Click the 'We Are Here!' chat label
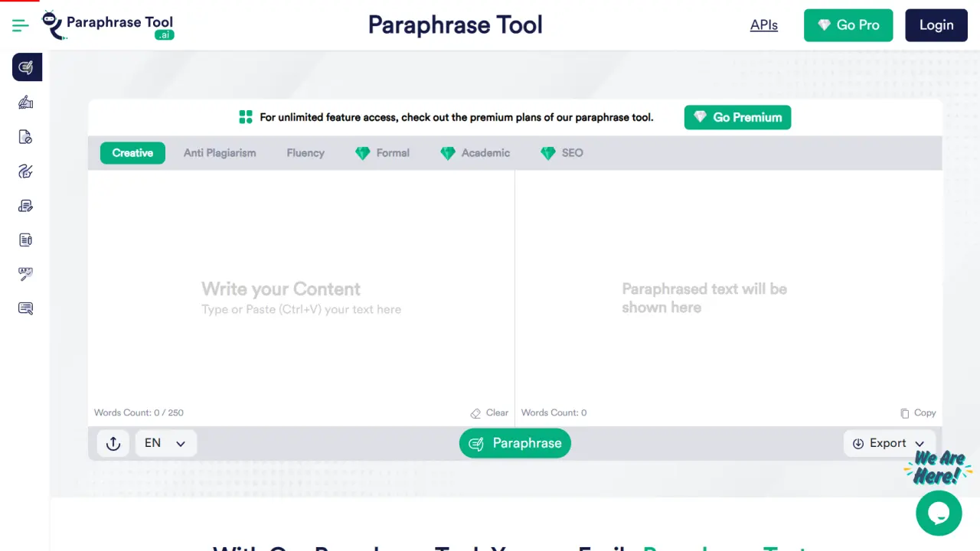The image size is (980, 551). (x=939, y=468)
